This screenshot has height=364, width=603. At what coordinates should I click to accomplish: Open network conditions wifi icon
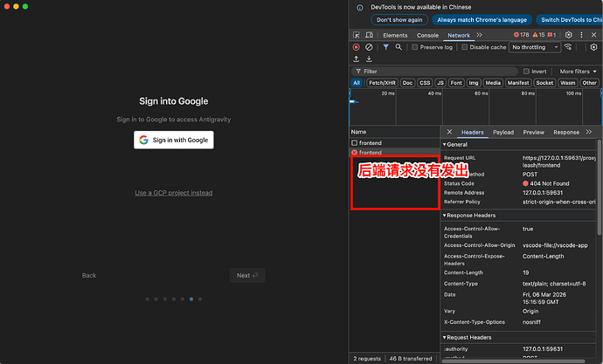[x=568, y=47]
